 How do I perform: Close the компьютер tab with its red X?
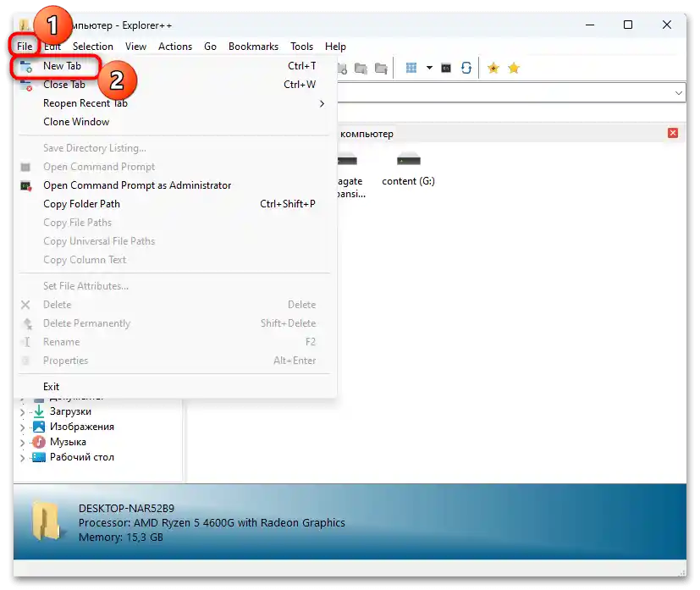pyautogui.click(x=673, y=133)
